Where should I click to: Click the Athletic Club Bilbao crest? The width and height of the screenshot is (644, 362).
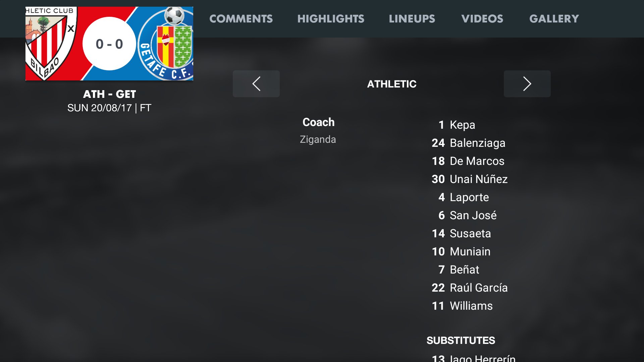point(51,44)
